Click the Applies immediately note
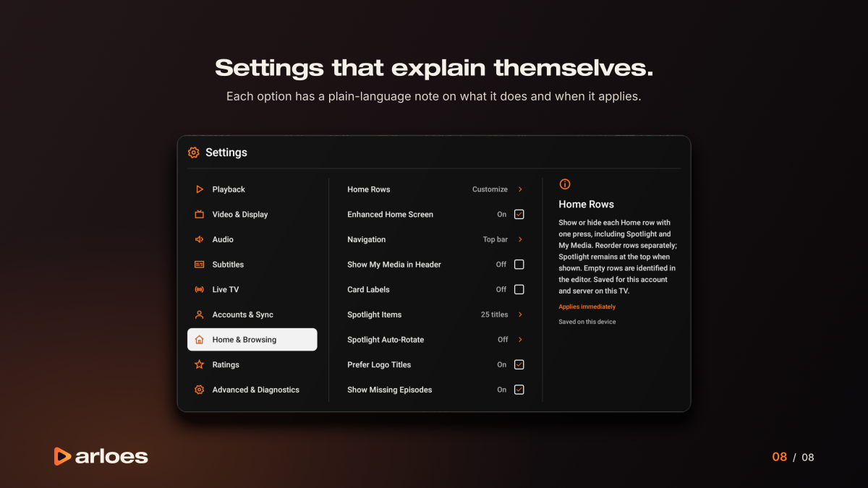Viewport: 868px width, 488px height. click(x=587, y=307)
